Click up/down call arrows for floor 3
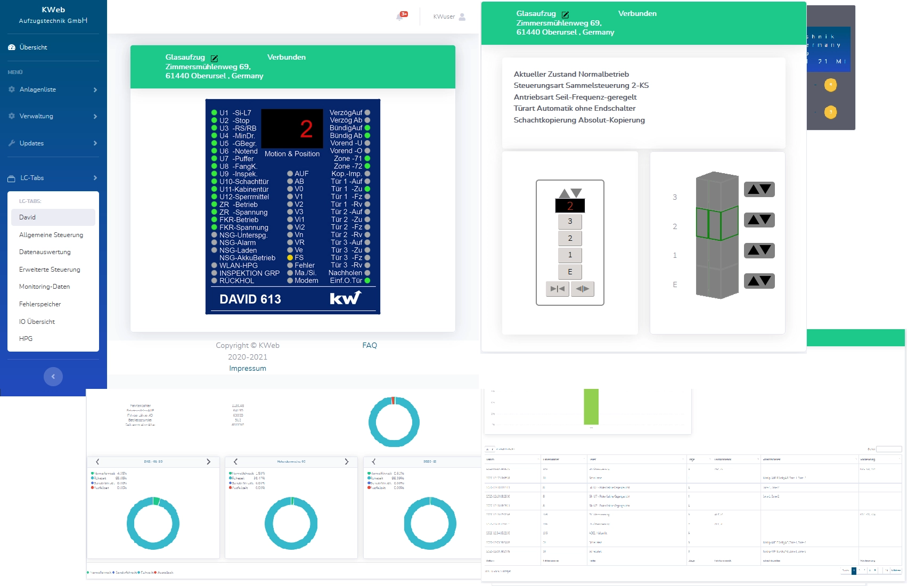Screen dimensions: 924x586 click(x=759, y=190)
